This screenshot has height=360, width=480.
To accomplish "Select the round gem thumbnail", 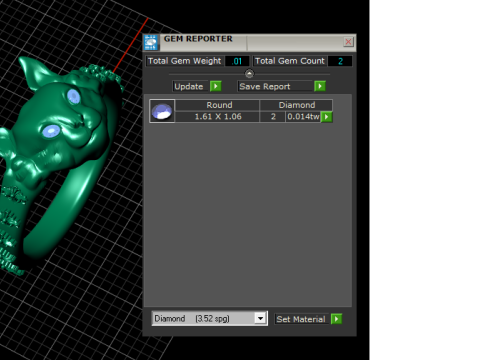I will (x=162, y=111).
